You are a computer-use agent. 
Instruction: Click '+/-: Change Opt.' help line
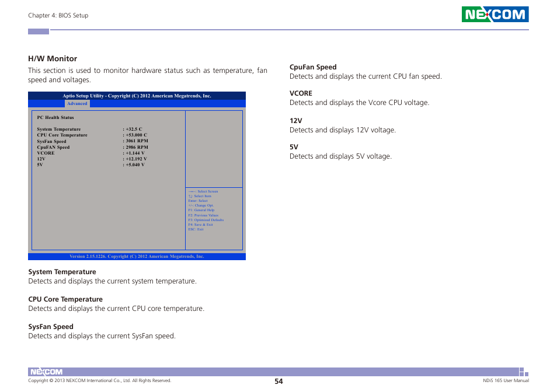pyautogui.click(x=201, y=205)
